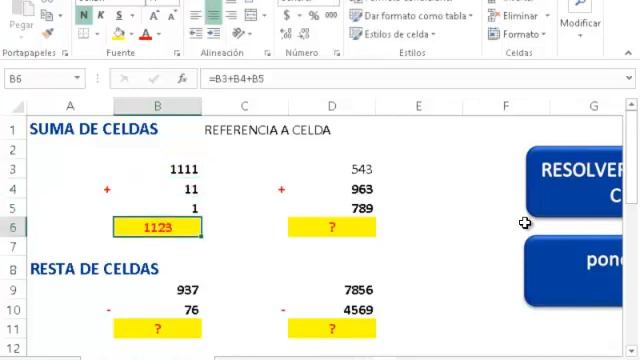Image resolution: width=640 pixels, height=360 pixels.
Task: Click cell containing 543
Action: pyautogui.click(x=332, y=169)
